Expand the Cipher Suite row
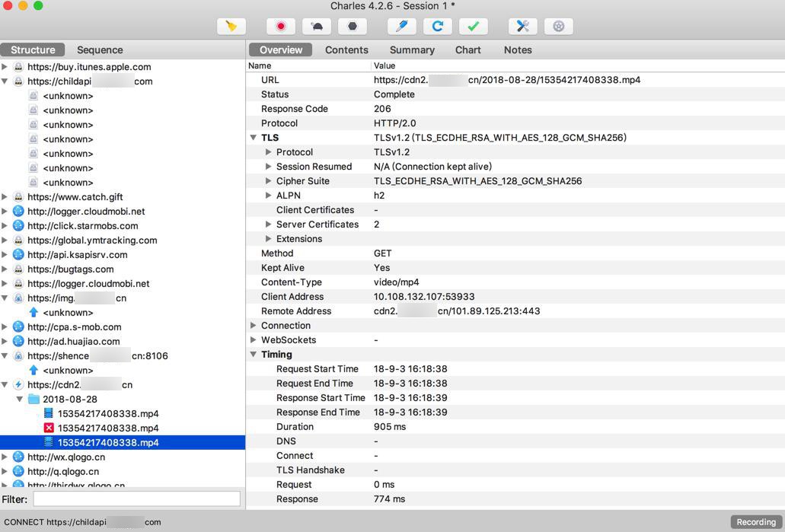Screen dimensions: 785x532 [268, 181]
